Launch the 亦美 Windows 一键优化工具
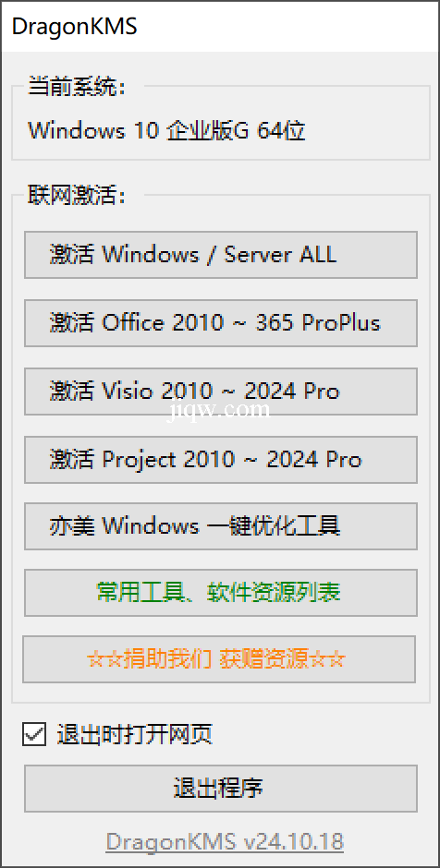Viewport: 440px width, 868px height. [x=221, y=526]
